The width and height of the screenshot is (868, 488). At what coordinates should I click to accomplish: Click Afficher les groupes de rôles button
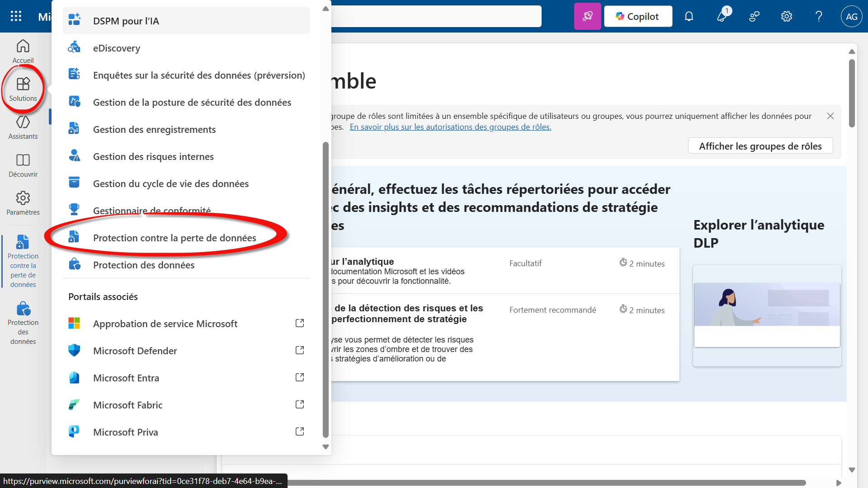[x=760, y=146]
